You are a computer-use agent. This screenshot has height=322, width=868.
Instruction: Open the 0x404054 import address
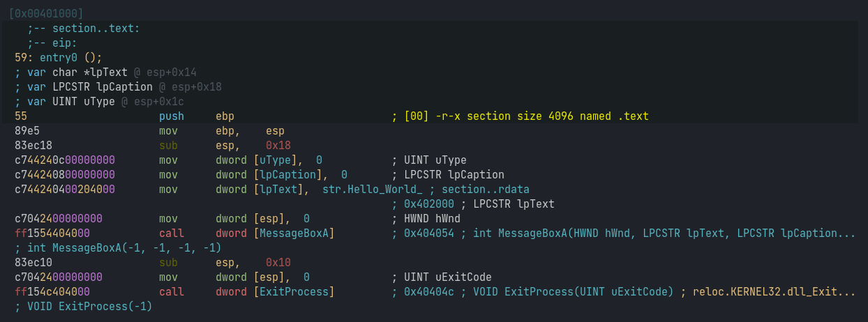429,233
